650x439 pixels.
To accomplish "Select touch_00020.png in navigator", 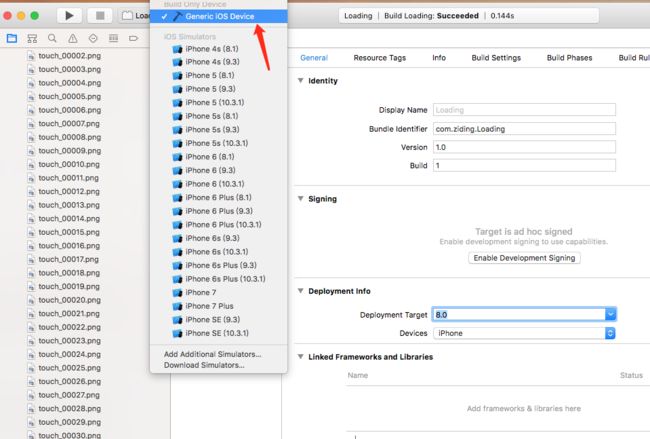I will pyautogui.click(x=70, y=300).
